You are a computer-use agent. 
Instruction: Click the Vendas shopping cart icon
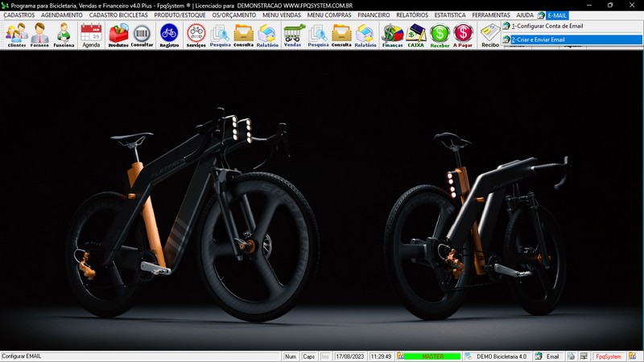(x=292, y=35)
